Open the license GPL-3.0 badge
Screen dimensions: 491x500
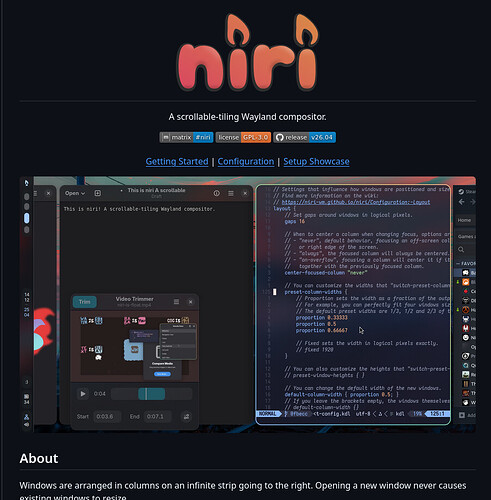[x=243, y=137]
